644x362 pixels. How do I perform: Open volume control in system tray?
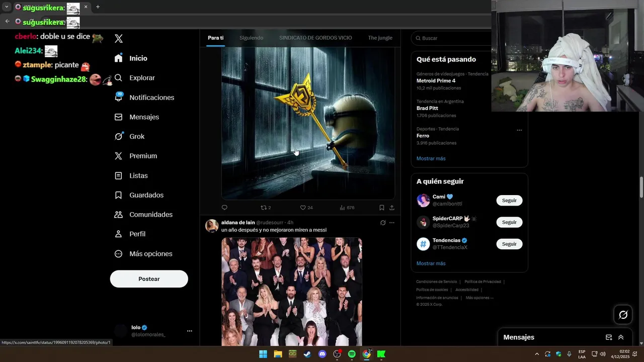603,354
